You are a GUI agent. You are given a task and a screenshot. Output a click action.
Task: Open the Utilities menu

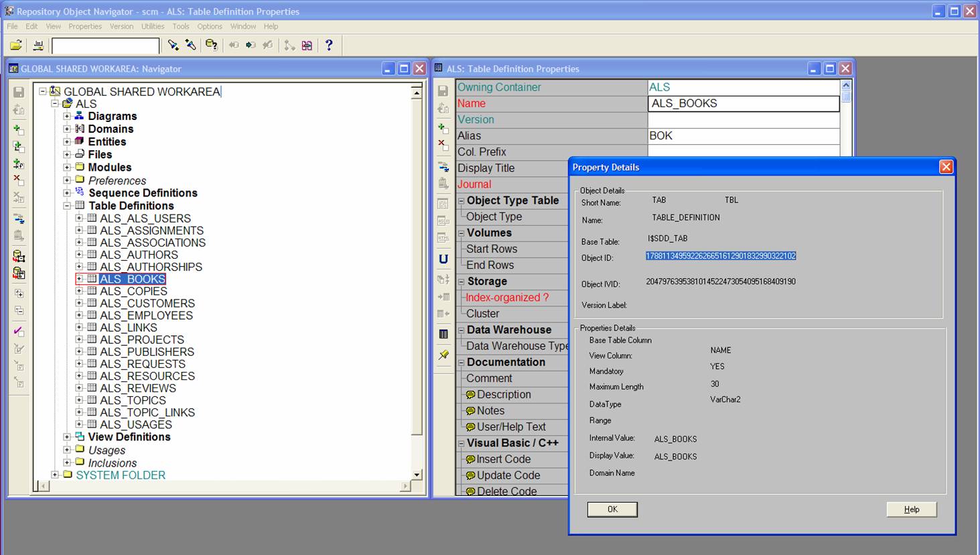coord(153,26)
